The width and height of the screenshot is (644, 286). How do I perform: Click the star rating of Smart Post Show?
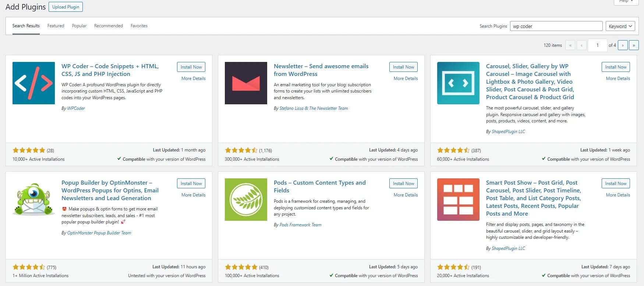[453, 267]
